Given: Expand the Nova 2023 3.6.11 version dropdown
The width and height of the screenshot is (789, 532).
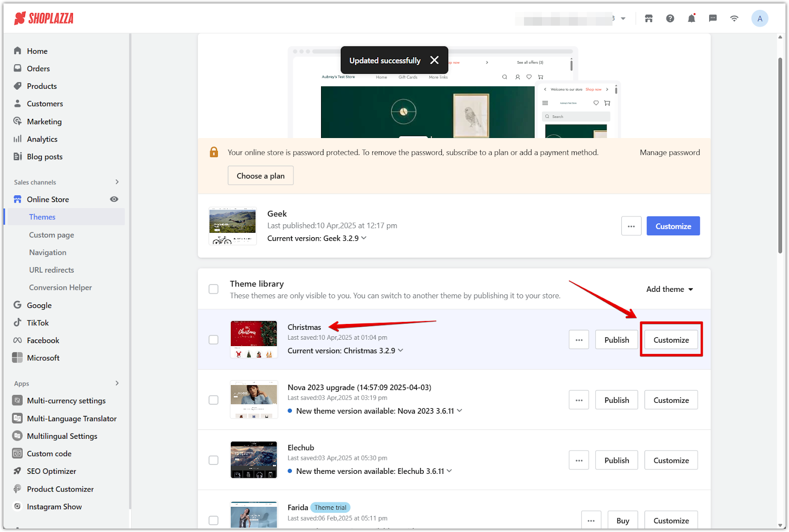Looking at the screenshot, I should point(460,410).
